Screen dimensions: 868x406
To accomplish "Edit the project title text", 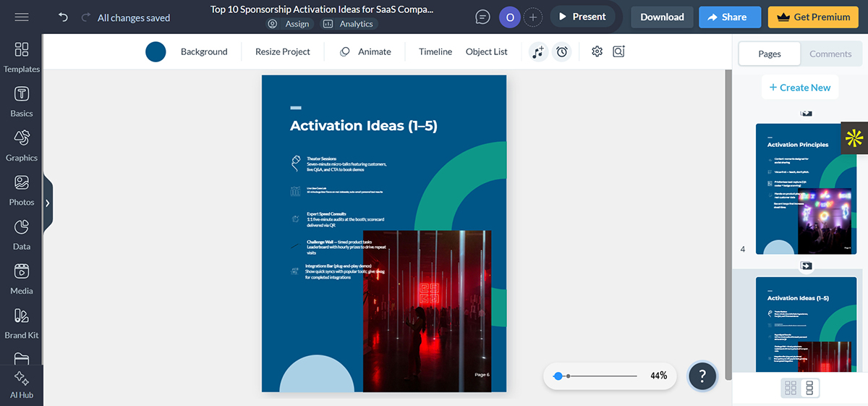I will 323,9.
